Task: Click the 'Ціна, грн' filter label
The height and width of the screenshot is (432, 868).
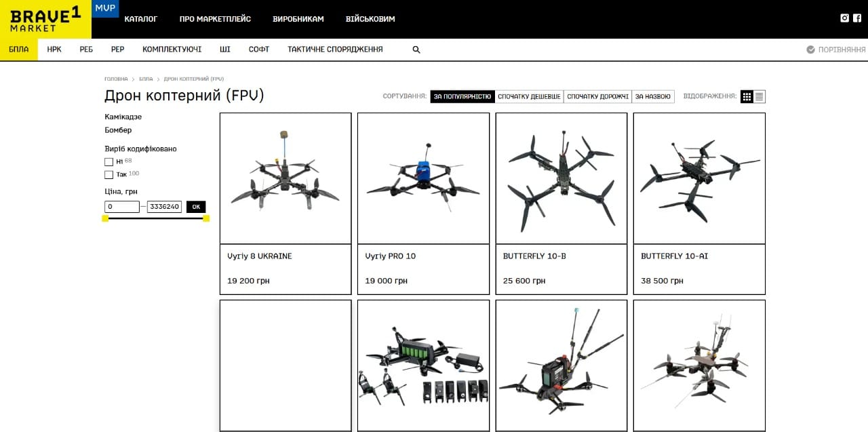Action: tap(121, 191)
